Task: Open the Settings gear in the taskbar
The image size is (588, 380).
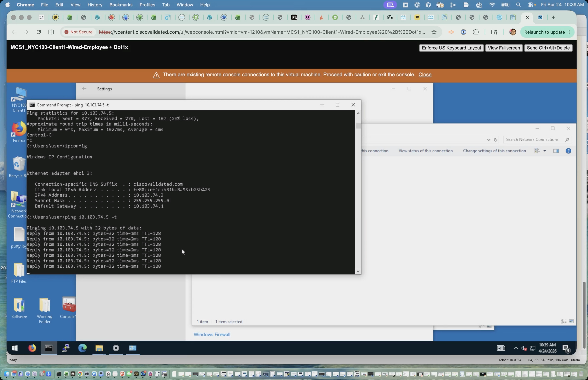Action: point(116,348)
